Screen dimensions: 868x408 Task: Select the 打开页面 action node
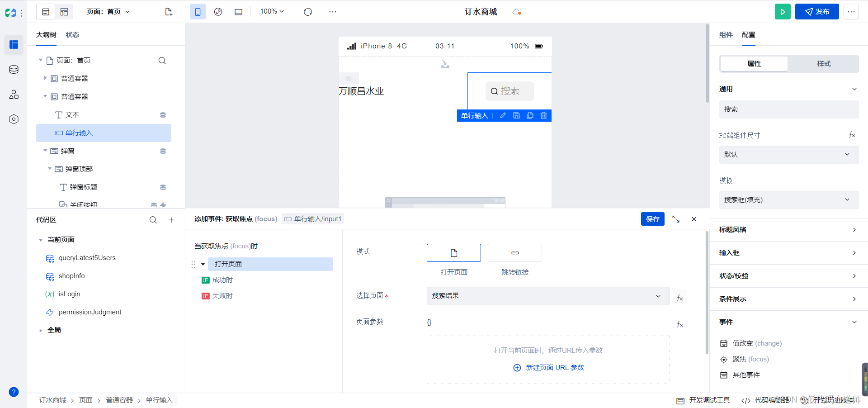[270, 264]
